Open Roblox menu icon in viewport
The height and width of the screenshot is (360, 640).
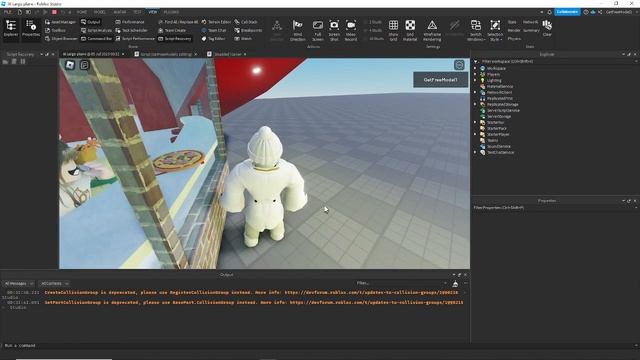(70, 64)
